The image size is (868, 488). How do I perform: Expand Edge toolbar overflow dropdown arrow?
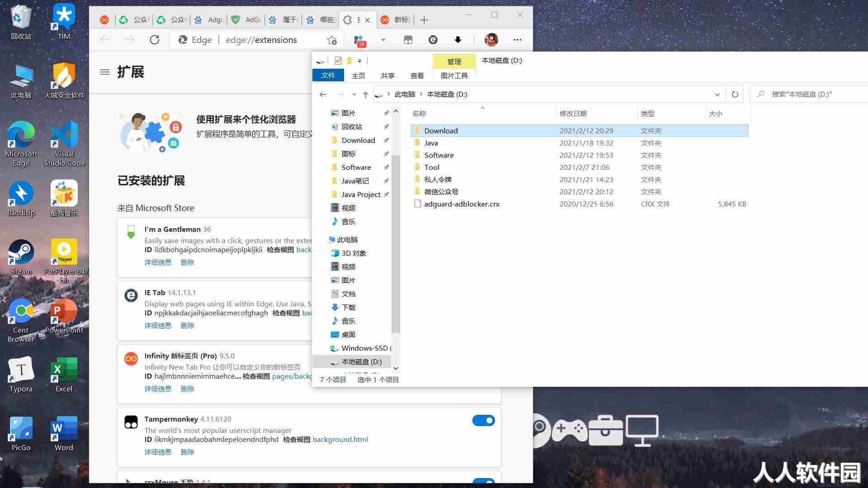(x=383, y=40)
